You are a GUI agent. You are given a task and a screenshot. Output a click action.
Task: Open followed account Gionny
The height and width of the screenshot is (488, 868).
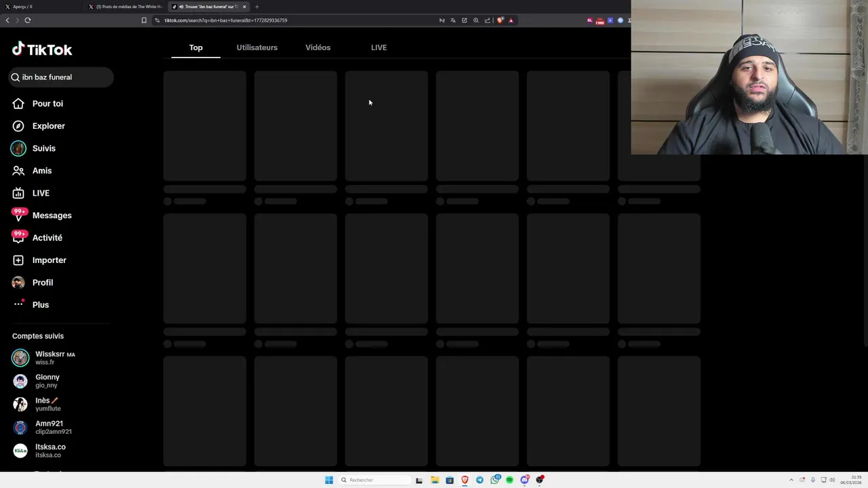(x=37, y=381)
